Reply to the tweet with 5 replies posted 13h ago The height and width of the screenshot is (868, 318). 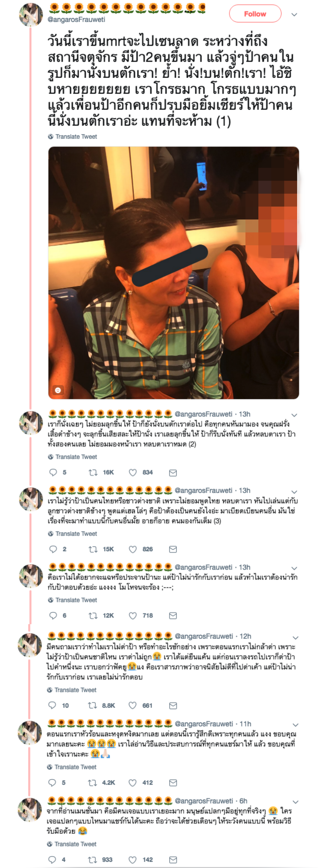tap(53, 472)
